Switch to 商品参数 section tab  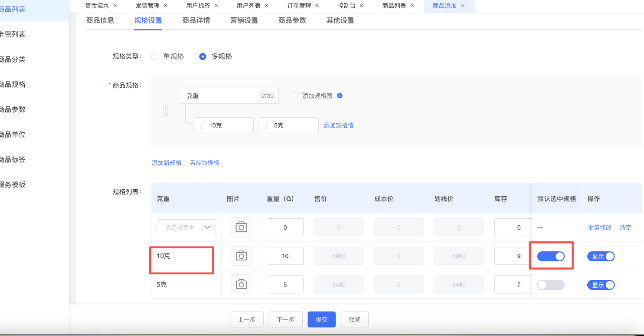(292, 20)
